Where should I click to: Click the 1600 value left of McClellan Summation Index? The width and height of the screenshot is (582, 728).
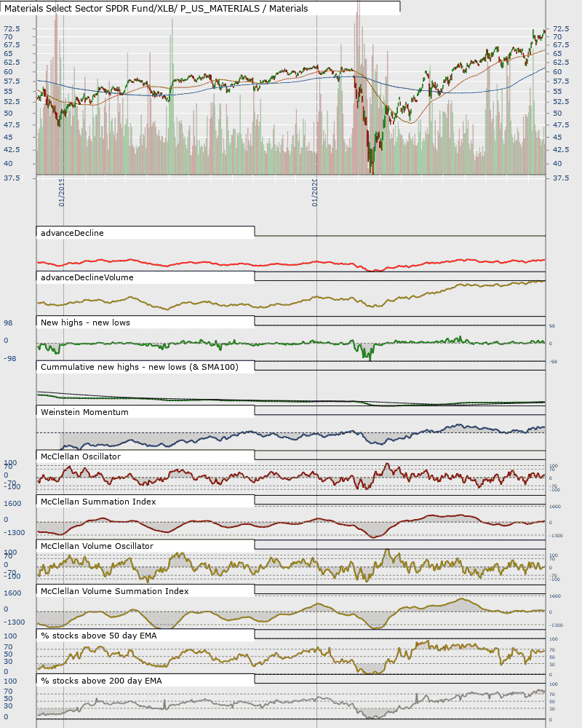(12, 504)
